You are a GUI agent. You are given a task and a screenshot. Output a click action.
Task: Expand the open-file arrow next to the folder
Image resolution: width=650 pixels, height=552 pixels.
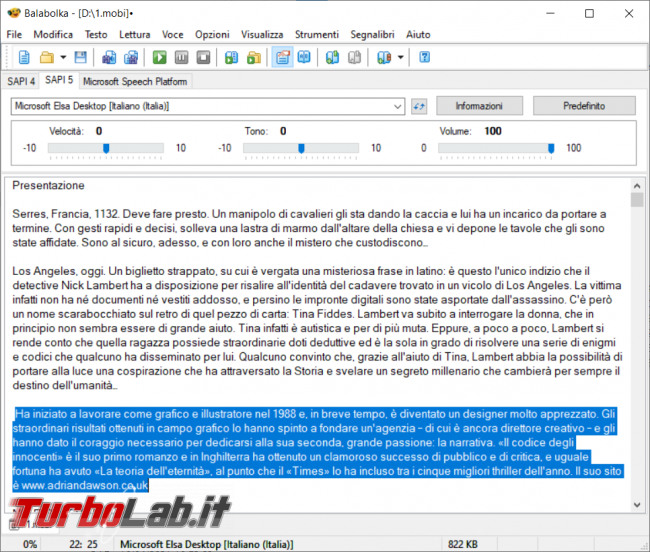[63, 57]
